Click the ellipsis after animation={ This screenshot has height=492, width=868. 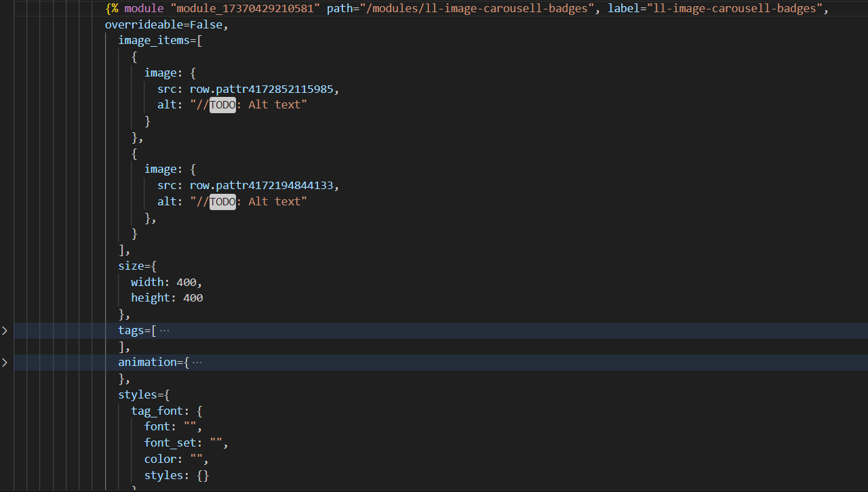pyautogui.click(x=197, y=362)
